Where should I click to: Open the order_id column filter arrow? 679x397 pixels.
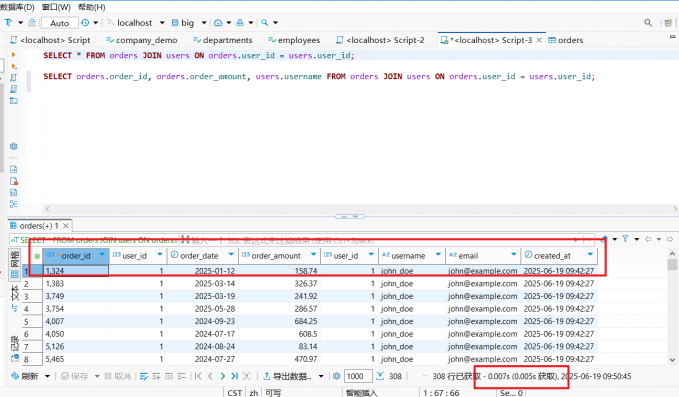pyautogui.click(x=102, y=255)
